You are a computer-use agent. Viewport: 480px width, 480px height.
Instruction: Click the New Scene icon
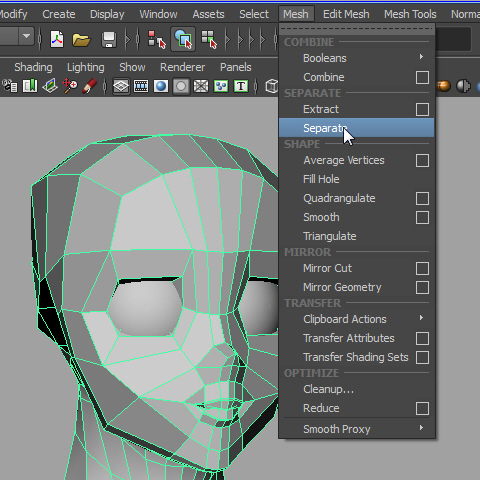coord(57,40)
